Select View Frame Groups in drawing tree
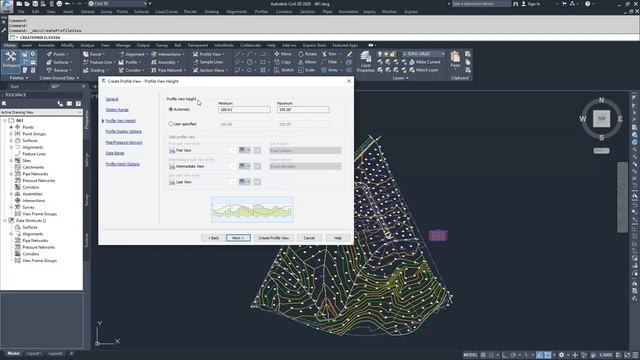The image size is (640, 360). pos(39,214)
